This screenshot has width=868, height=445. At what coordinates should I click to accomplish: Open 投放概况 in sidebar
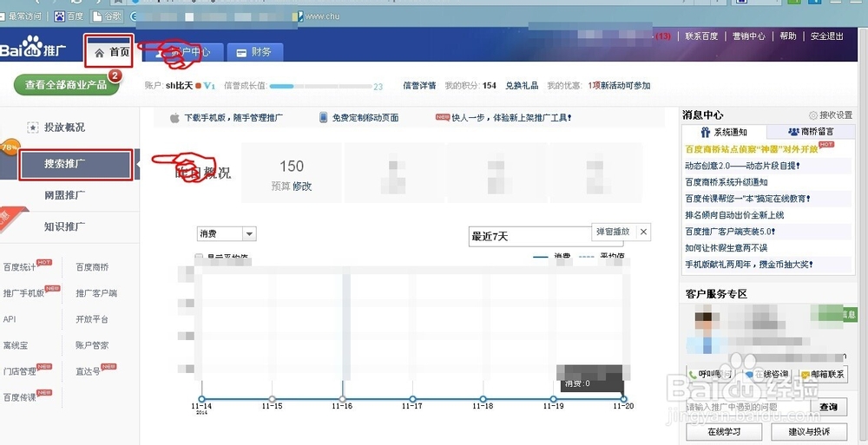[64, 128]
